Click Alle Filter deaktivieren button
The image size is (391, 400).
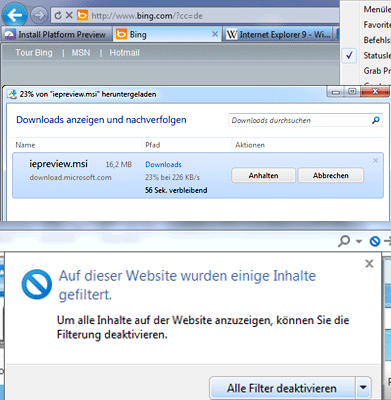(282, 388)
